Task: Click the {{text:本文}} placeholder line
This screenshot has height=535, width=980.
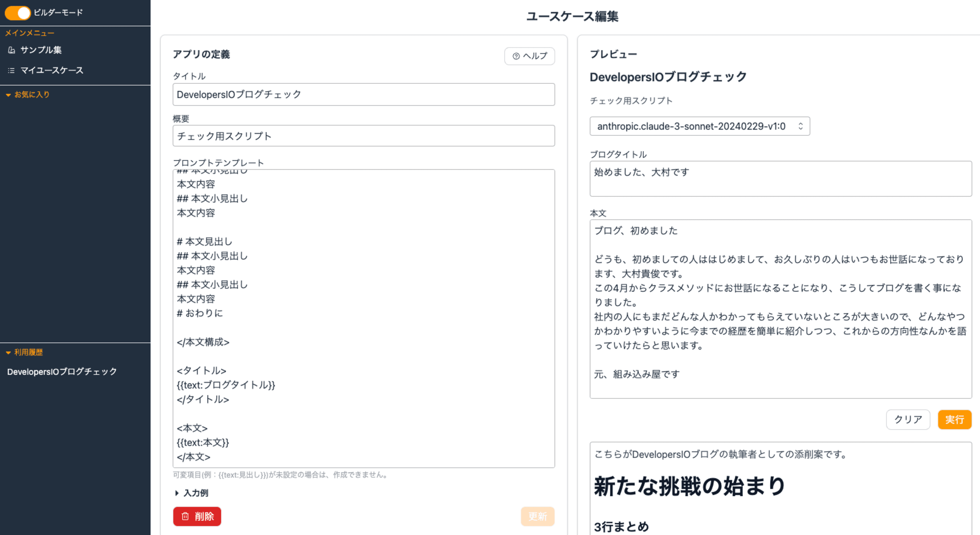Action: (203, 442)
